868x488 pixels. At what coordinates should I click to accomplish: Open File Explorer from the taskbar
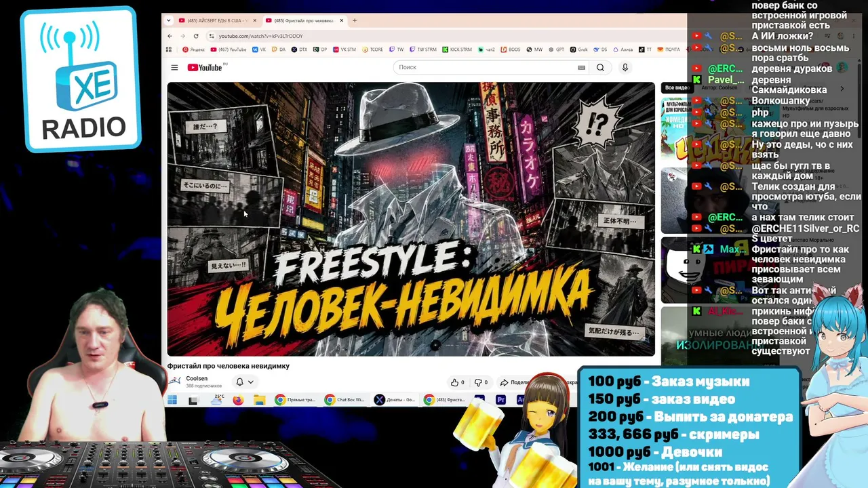tap(260, 400)
